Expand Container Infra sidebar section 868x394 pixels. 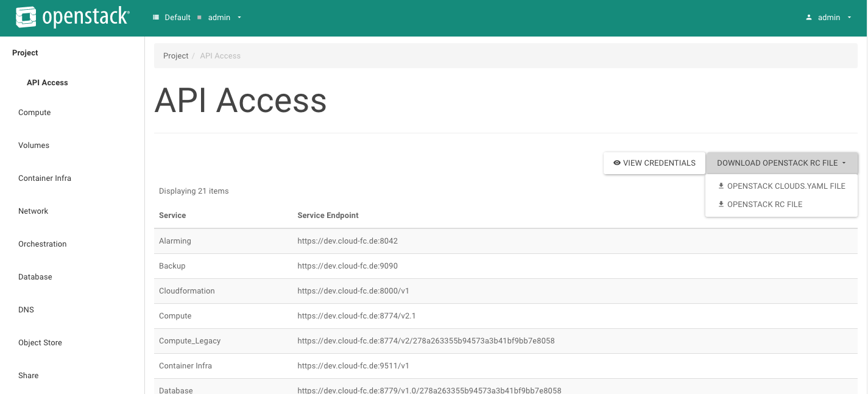point(45,178)
